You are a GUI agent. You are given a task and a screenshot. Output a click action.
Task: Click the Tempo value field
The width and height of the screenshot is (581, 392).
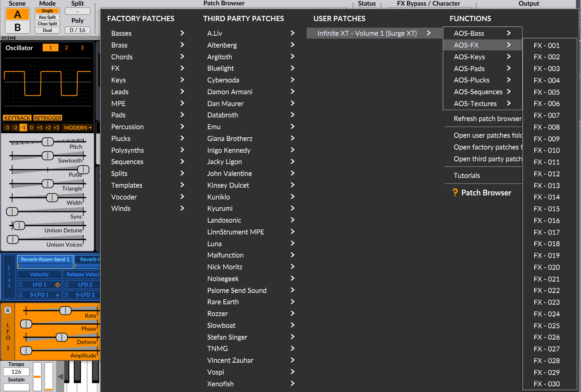pos(16,372)
